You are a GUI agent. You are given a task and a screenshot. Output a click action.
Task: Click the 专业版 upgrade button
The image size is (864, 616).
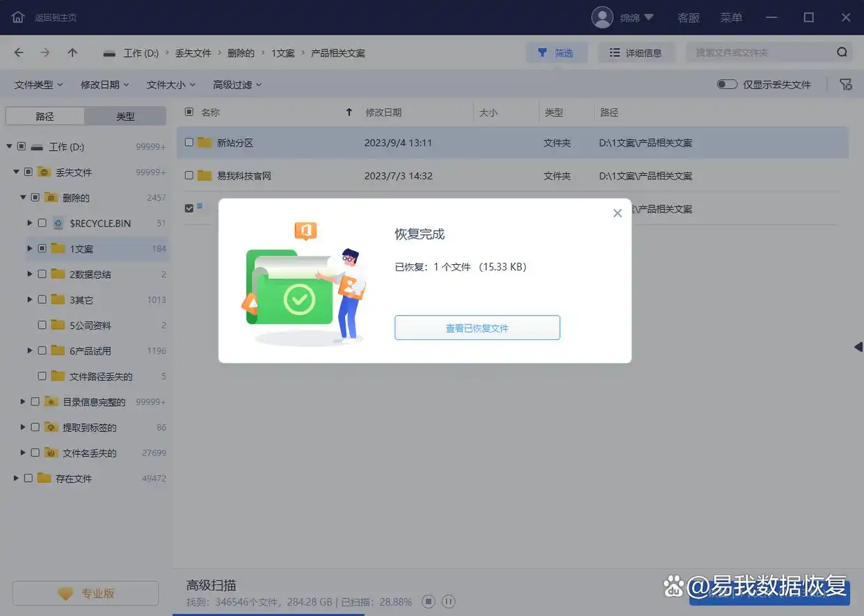[x=85, y=592]
